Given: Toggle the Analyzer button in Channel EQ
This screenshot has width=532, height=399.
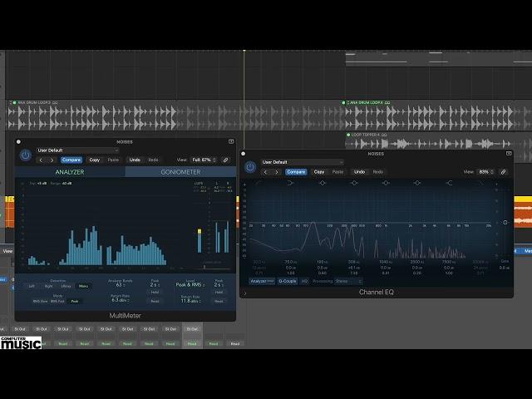Looking at the screenshot, I should (262, 281).
